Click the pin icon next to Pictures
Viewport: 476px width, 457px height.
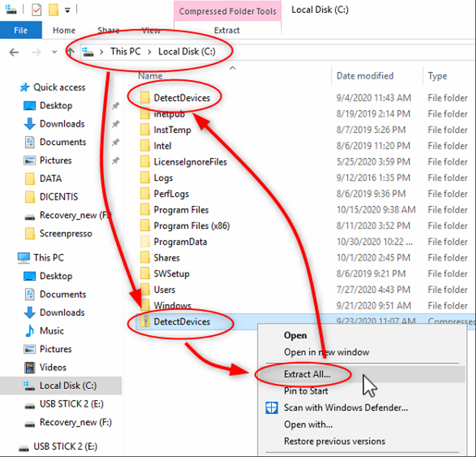115,160
